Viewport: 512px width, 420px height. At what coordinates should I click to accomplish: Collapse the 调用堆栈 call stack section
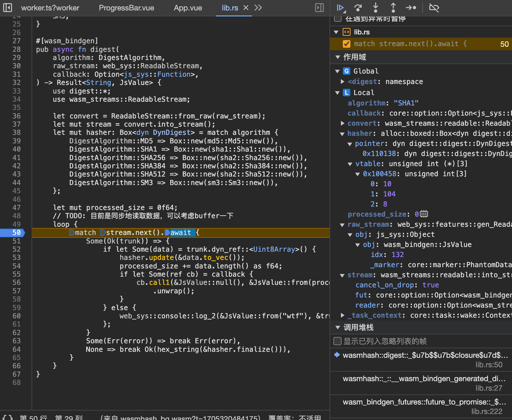(x=338, y=327)
